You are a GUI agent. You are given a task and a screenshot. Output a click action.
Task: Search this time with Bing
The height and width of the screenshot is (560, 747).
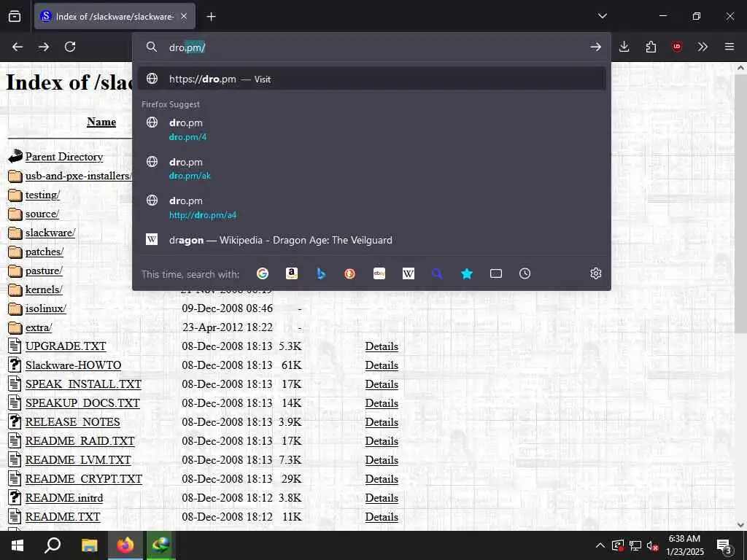(x=321, y=273)
